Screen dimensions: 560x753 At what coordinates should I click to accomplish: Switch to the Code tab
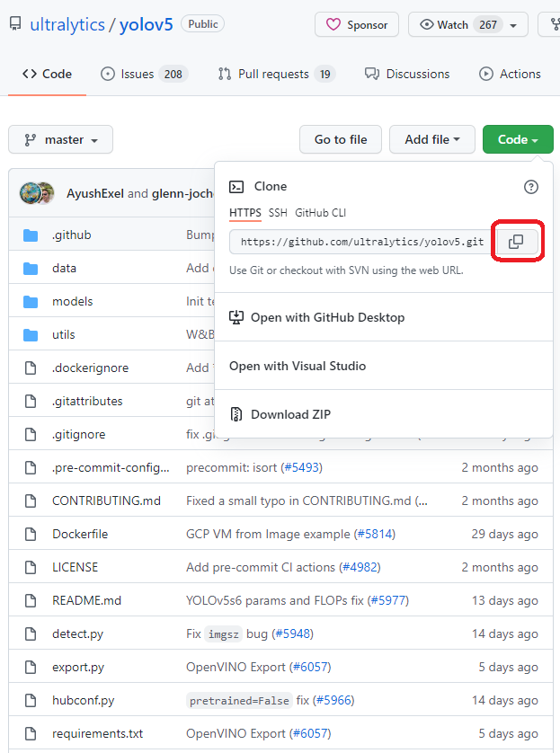tap(47, 74)
